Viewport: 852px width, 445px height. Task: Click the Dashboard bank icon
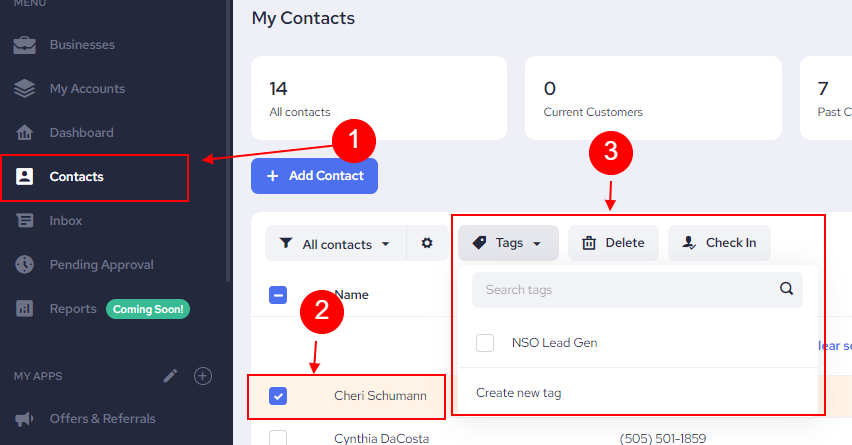tap(25, 133)
